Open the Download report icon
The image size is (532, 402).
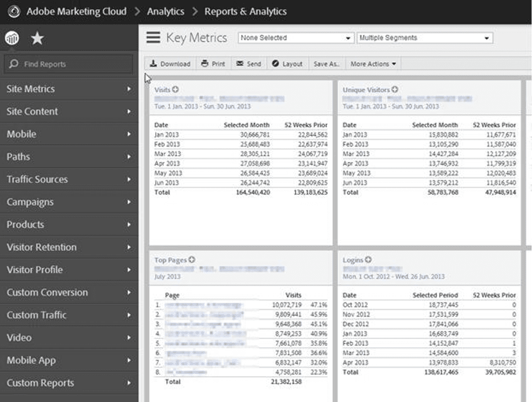(169, 64)
